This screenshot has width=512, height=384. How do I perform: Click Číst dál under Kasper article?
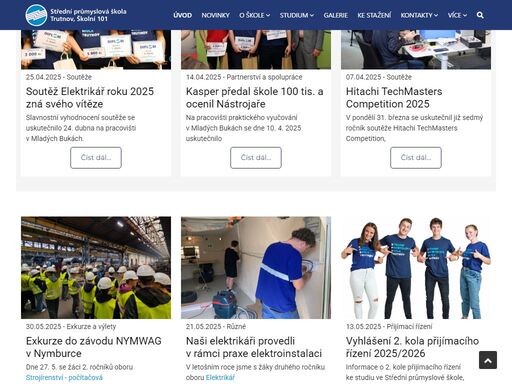coord(256,158)
